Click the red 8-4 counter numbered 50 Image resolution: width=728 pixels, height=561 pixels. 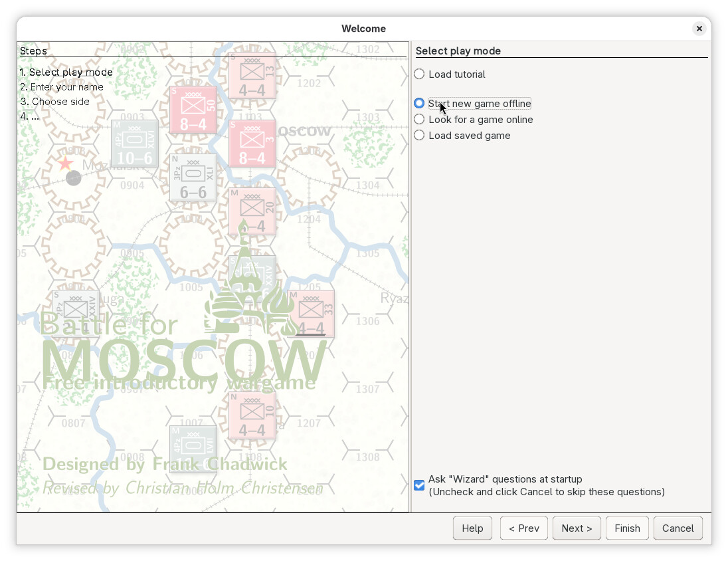coord(193,110)
